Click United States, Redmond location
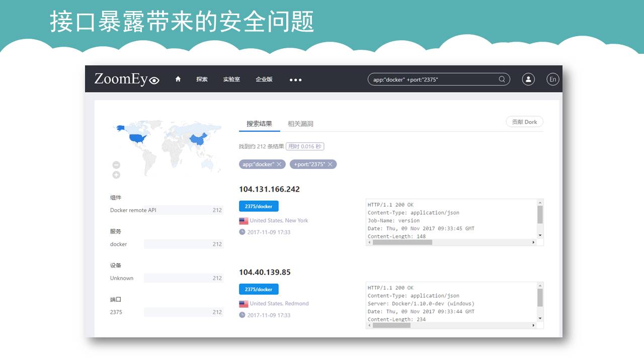Image resolution: width=644 pixels, height=362 pixels. (x=279, y=304)
